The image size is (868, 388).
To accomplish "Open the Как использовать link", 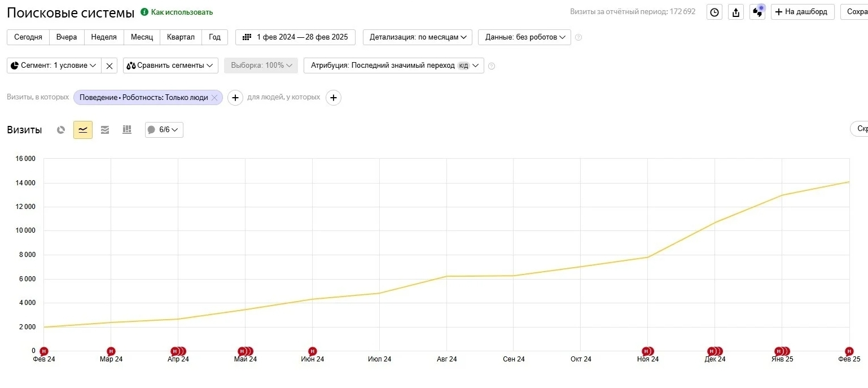I will coord(182,12).
